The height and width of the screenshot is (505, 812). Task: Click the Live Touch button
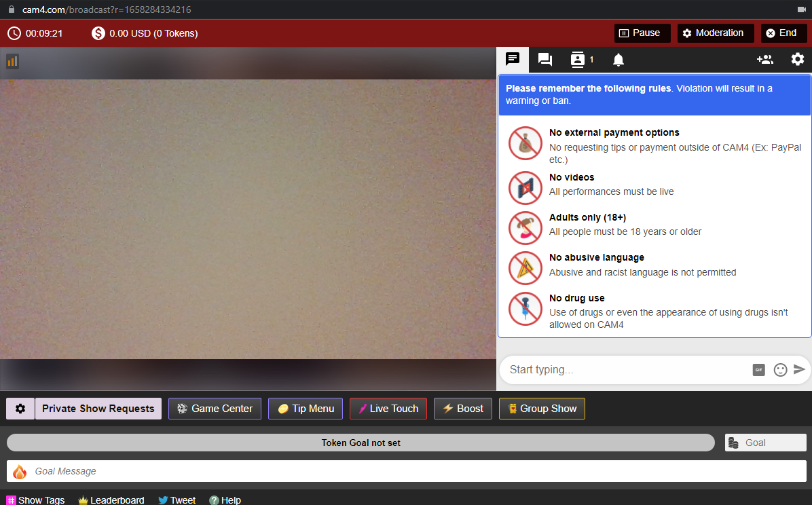click(388, 409)
